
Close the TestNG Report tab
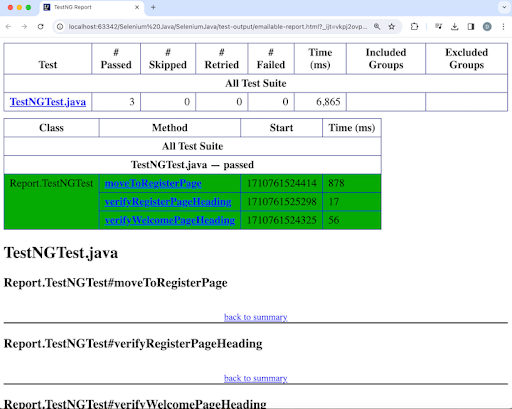click(x=137, y=7)
